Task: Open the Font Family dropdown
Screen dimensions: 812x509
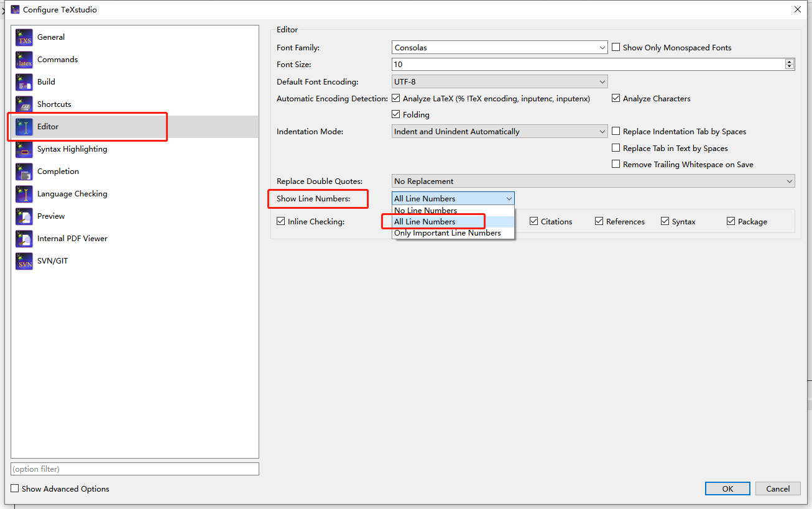Action: coord(500,47)
